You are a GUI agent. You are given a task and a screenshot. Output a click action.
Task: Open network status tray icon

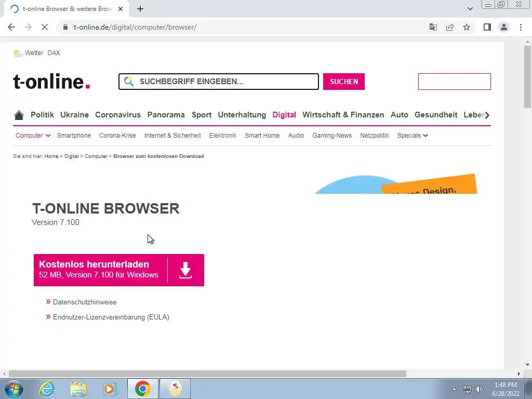coord(467,389)
